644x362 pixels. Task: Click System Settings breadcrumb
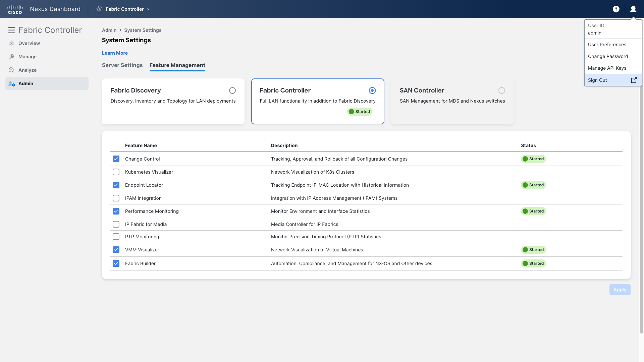[x=143, y=30]
